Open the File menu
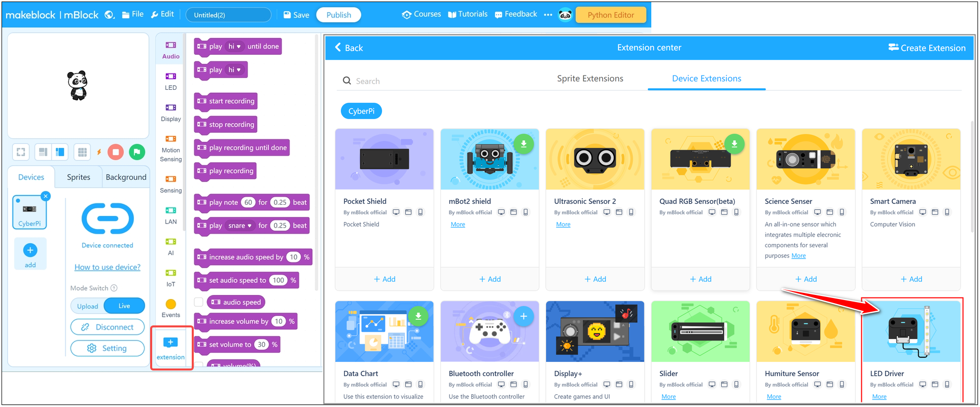Screen dimensions: 980x407 133,15
